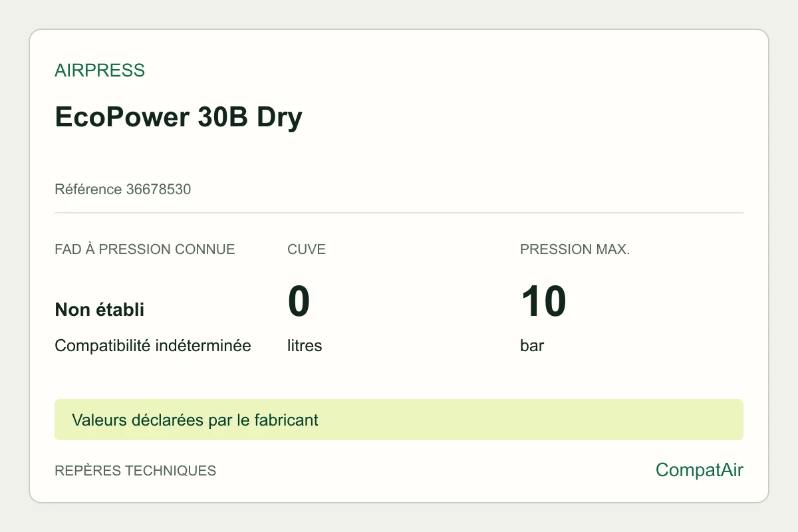Viewport: 798px width, 532px height.
Task: Click the litres unit label
Action: click(x=305, y=346)
